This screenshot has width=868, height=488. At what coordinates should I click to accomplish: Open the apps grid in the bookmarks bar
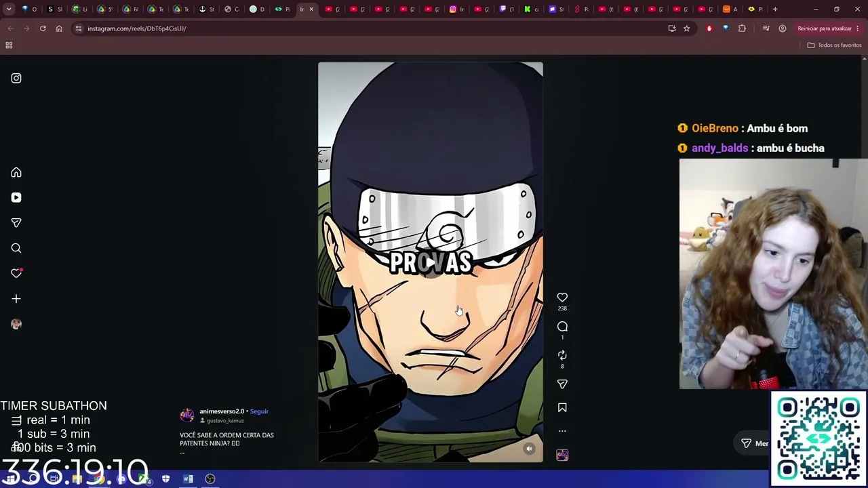pos(9,45)
